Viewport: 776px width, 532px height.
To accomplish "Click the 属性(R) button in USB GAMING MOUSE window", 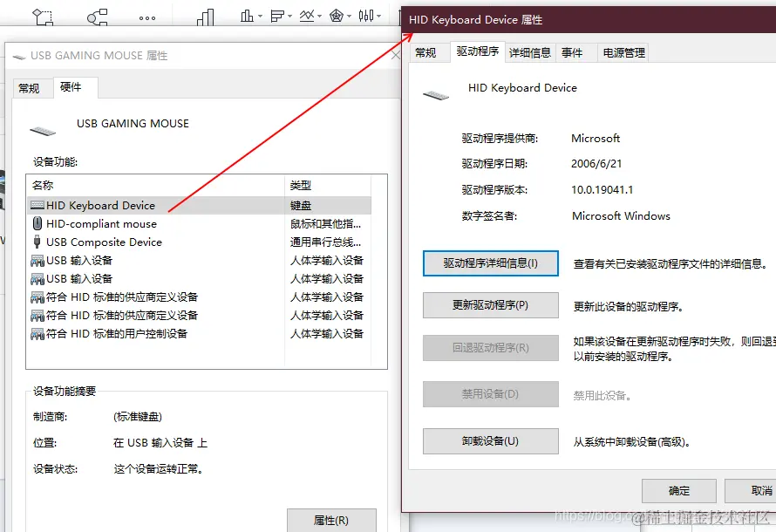I will [331, 520].
